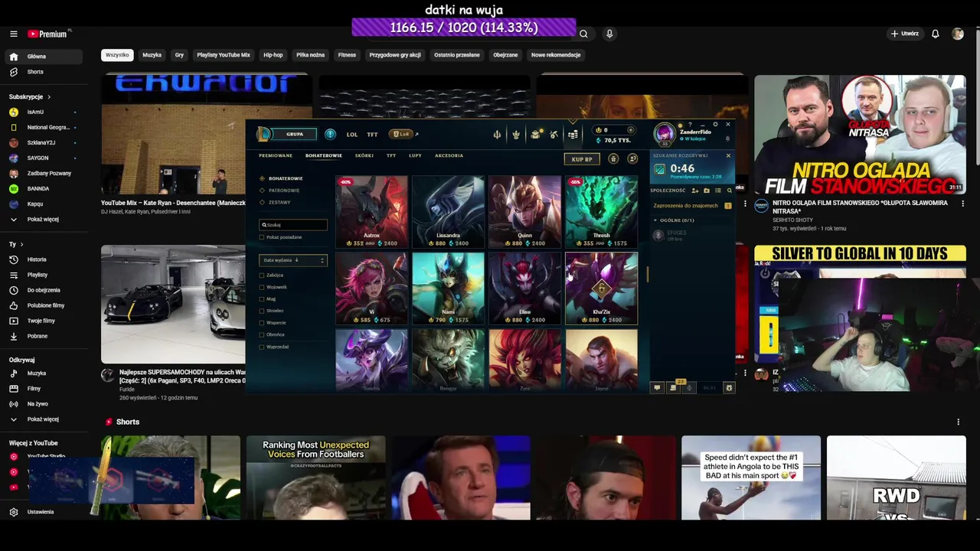980x551 pixels.
Task: Select the Piłka nożna filter chip
Action: (x=311, y=55)
